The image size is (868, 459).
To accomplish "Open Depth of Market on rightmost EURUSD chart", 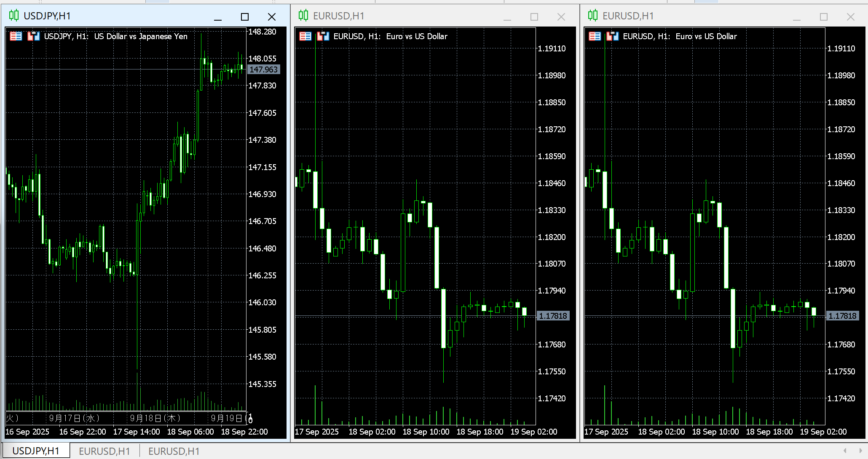I will tap(595, 37).
